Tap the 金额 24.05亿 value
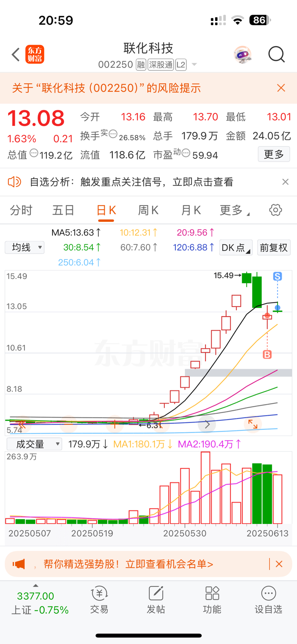This screenshot has height=644, width=297. pyautogui.click(x=271, y=136)
